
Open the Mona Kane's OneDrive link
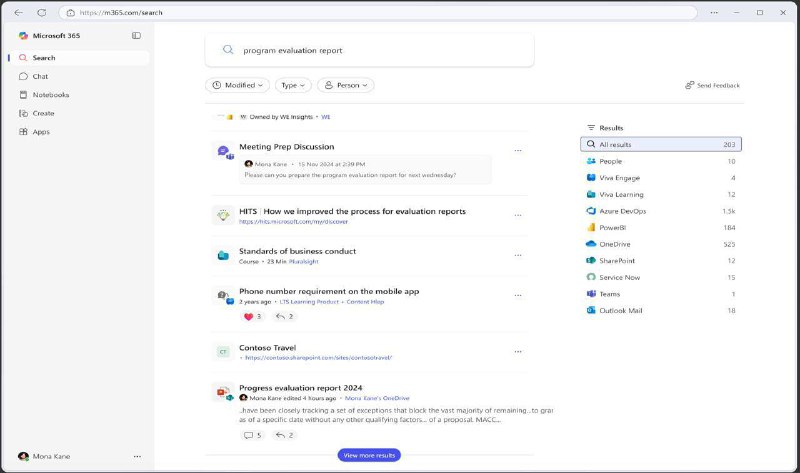pos(377,398)
